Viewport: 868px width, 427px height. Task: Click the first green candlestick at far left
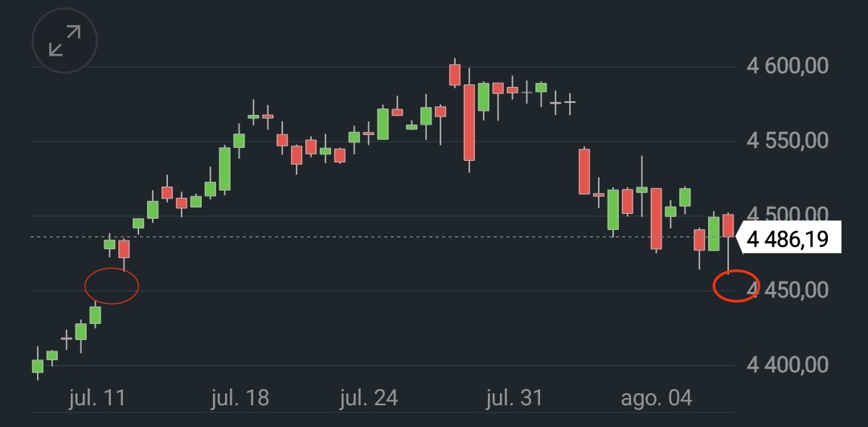(37, 366)
